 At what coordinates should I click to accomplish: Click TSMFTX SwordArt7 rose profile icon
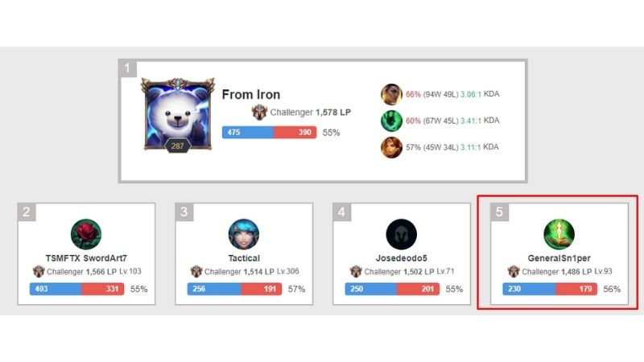coord(86,234)
